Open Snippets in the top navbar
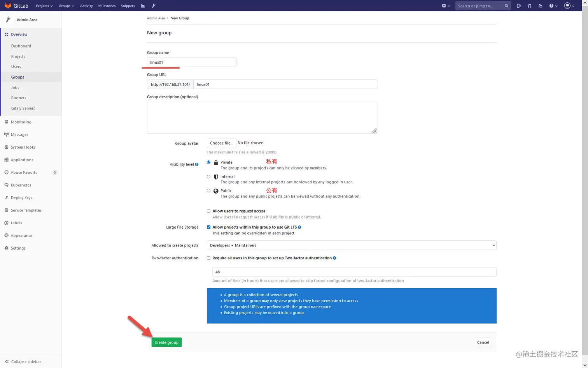 pos(128,6)
